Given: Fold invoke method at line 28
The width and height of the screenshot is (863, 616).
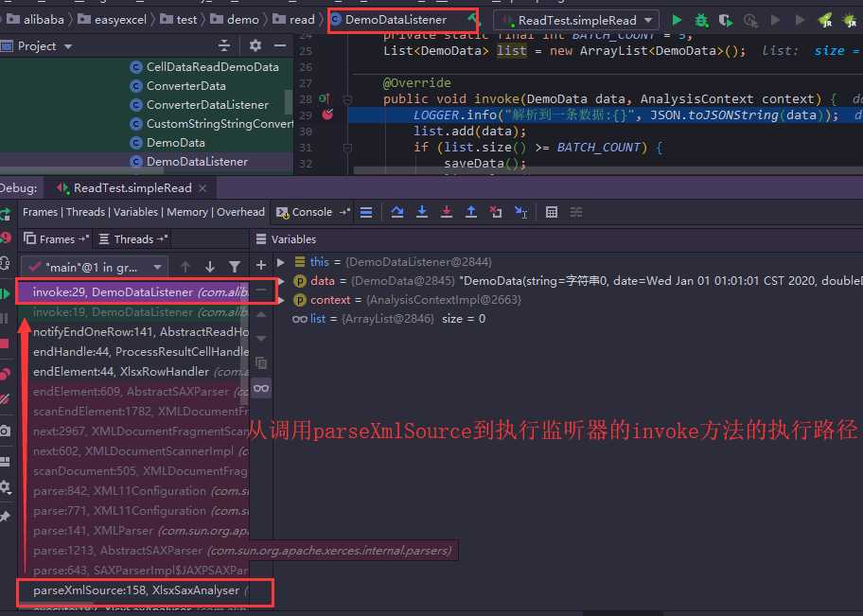Looking at the screenshot, I should 347,99.
